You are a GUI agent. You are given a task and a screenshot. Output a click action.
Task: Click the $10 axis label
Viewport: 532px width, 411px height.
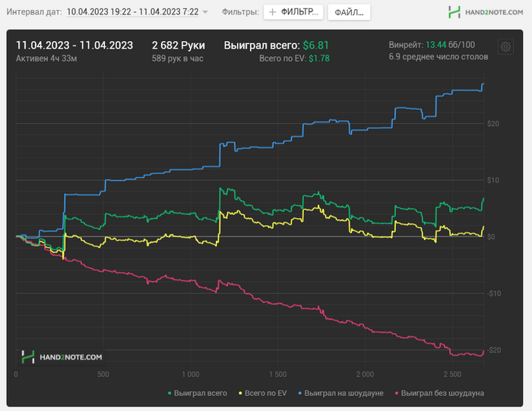pyautogui.click(x=493, y=180)
